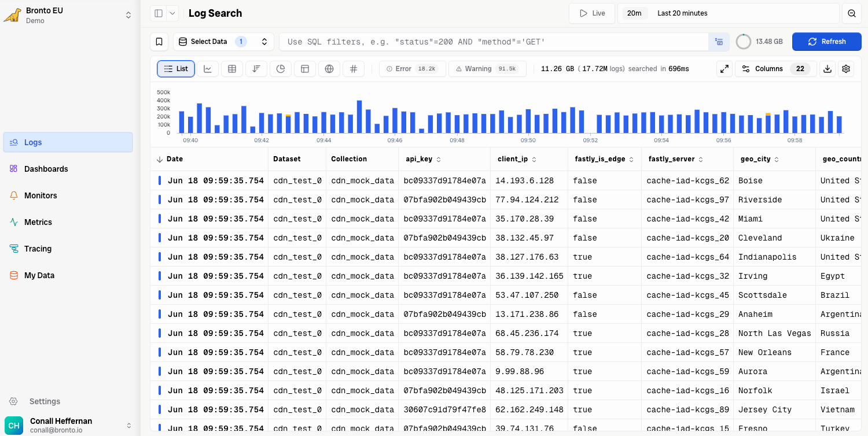The height and width of the screenshot is (436, 868).
Task: Click the Bronto dinosaur logo
Action: (13, 15)
